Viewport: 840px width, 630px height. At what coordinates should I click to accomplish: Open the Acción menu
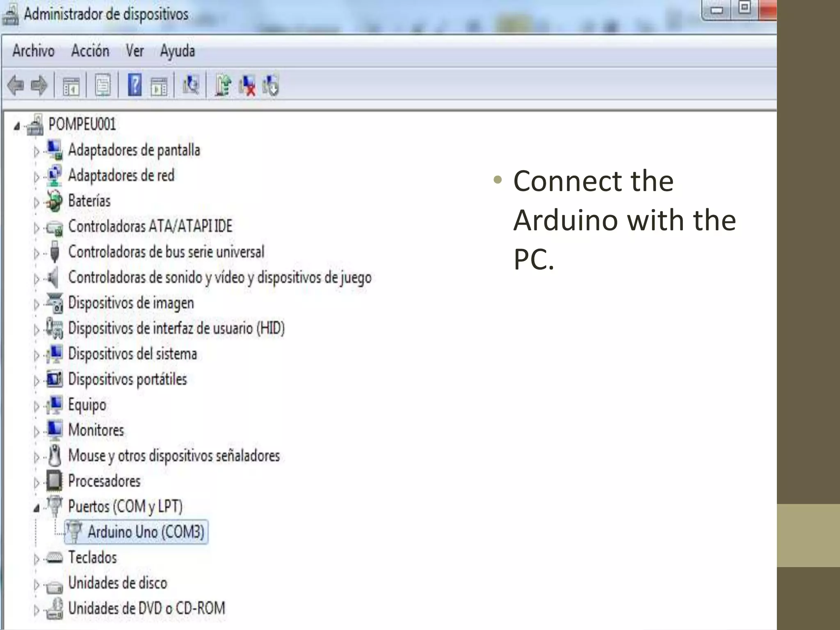90,51
